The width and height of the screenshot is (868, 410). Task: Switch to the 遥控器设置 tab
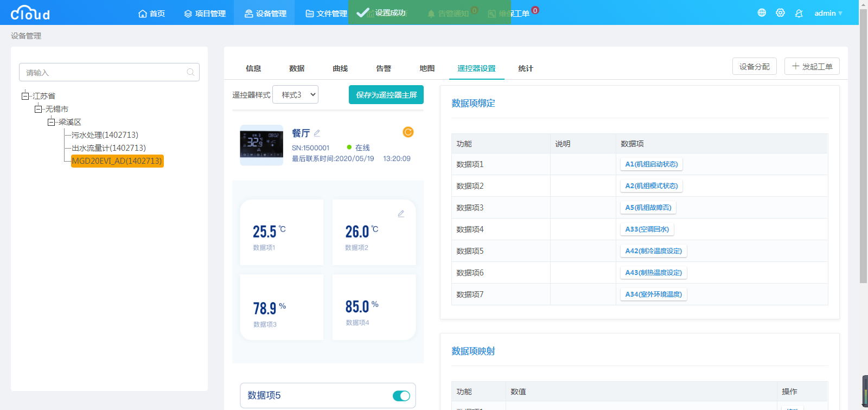click(x=476, y=68)
